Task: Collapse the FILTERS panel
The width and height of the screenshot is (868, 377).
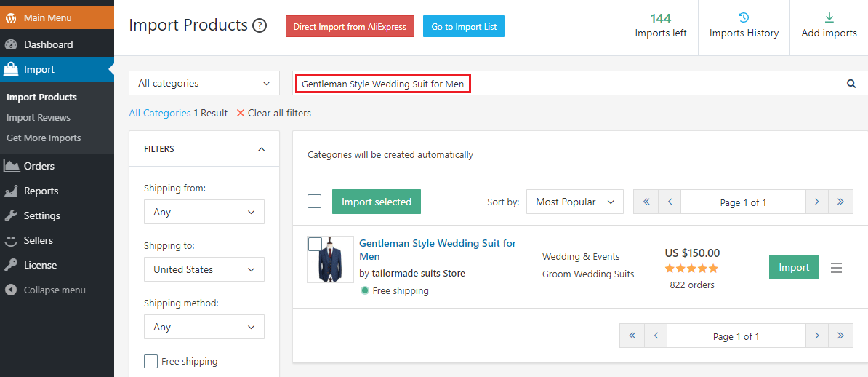Action: pyautogui.click(x=262, y=149)
